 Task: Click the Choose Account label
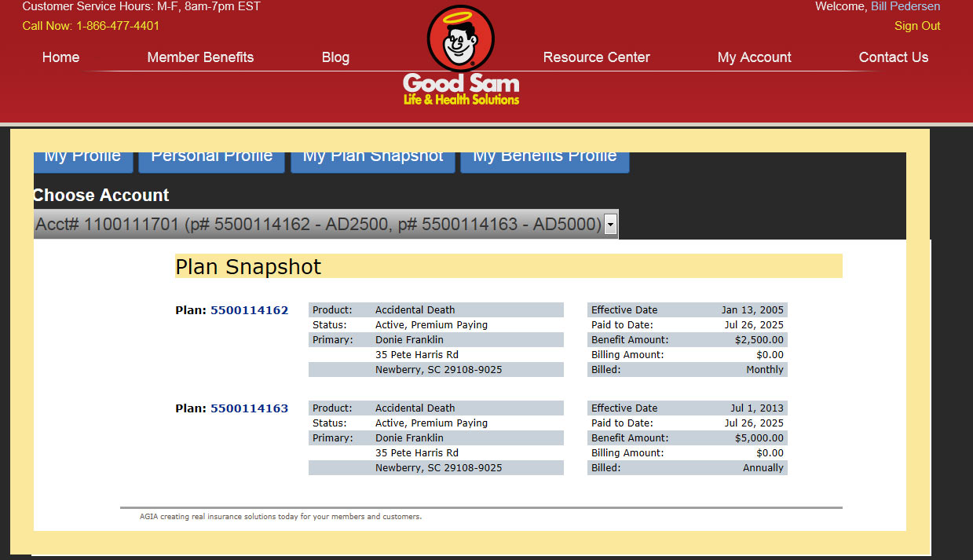(x=101, y=196)
